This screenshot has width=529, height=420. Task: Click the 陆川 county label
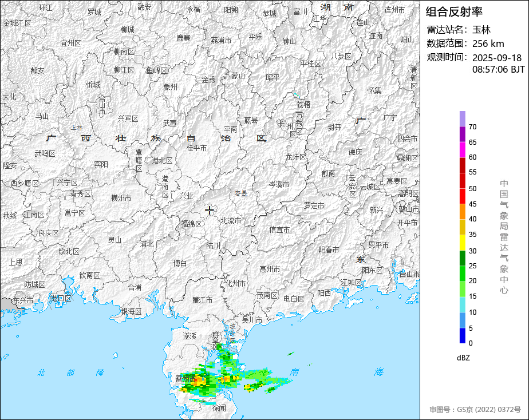pos(213,245)
